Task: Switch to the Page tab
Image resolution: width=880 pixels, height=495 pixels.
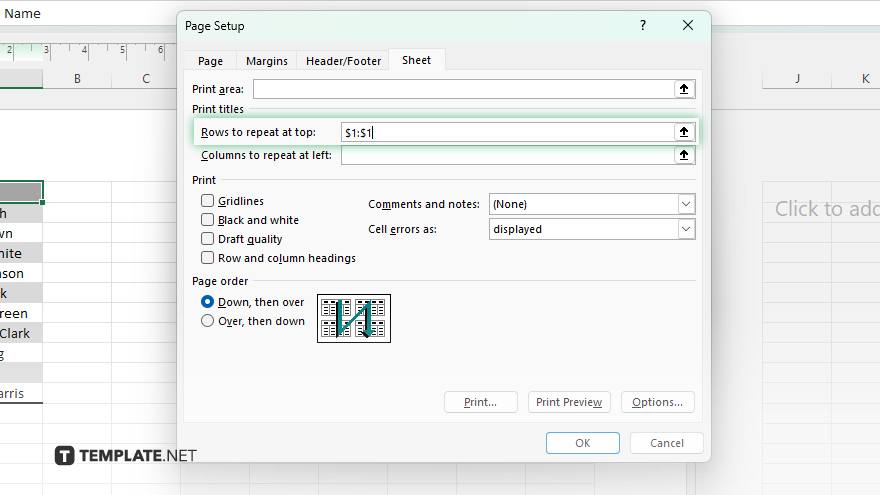Action: [x=210, y=61]
